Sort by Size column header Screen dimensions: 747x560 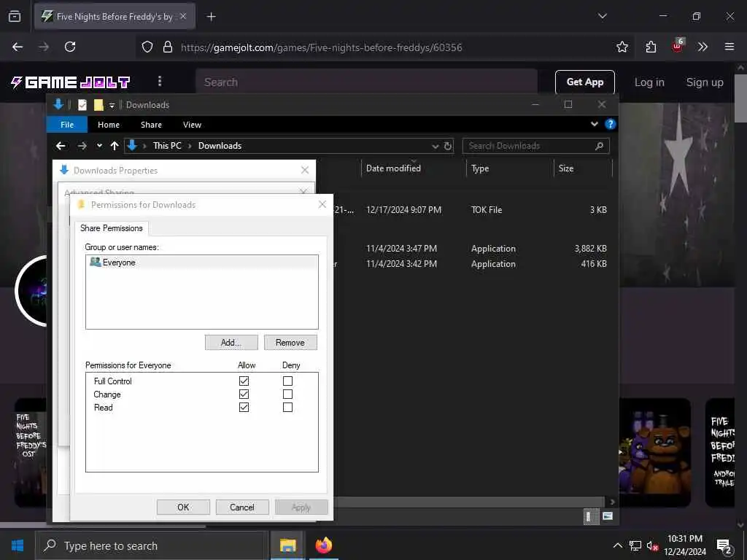click(x=566, y=168)
